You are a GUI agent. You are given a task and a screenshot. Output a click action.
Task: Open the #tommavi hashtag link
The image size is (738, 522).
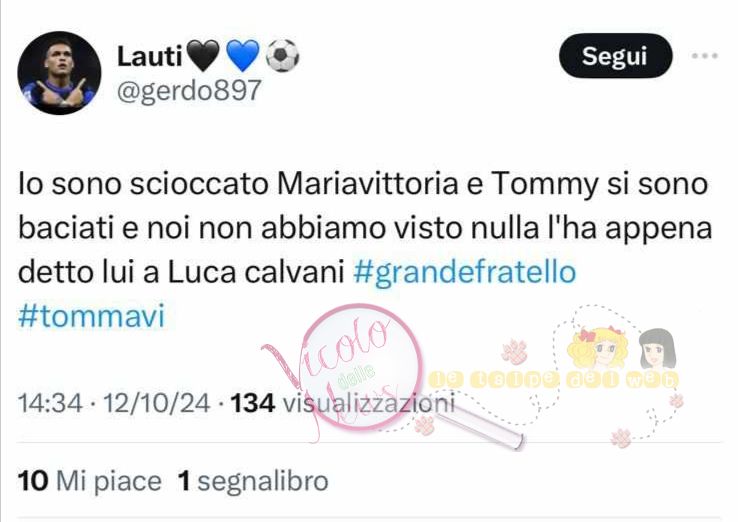pos(92,316)
